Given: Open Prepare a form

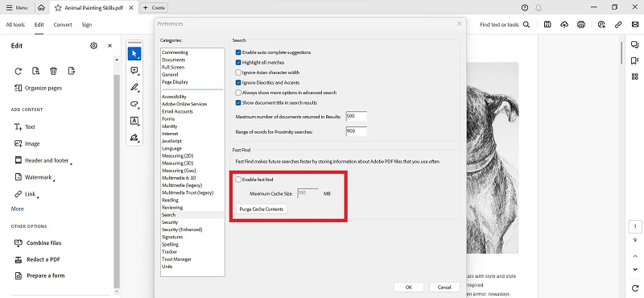Looking at the screenshot, I should (39, 275).
